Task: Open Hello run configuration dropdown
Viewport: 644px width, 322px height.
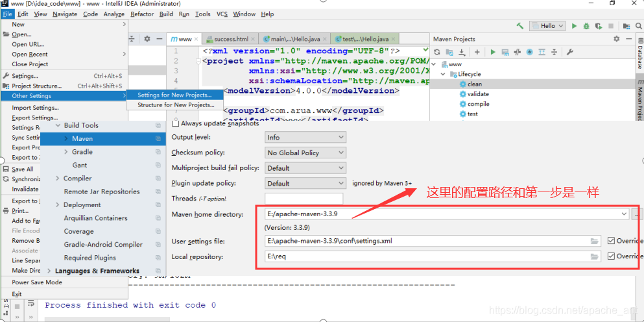Action: (547, 26)
